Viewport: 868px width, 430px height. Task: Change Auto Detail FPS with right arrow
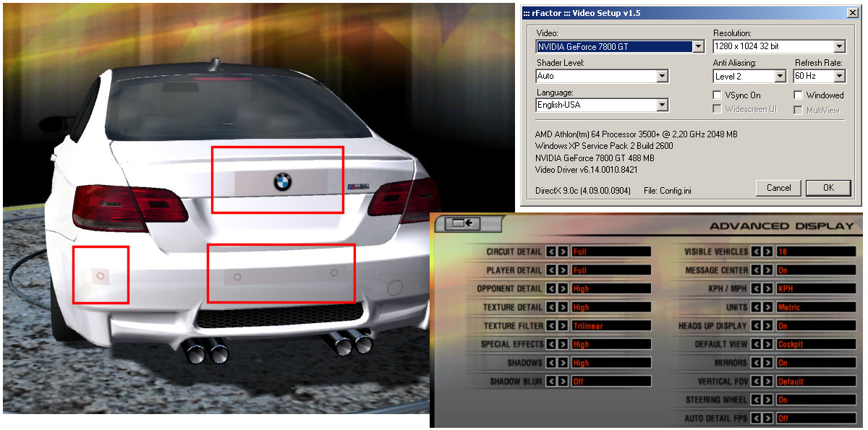point(767,418)
